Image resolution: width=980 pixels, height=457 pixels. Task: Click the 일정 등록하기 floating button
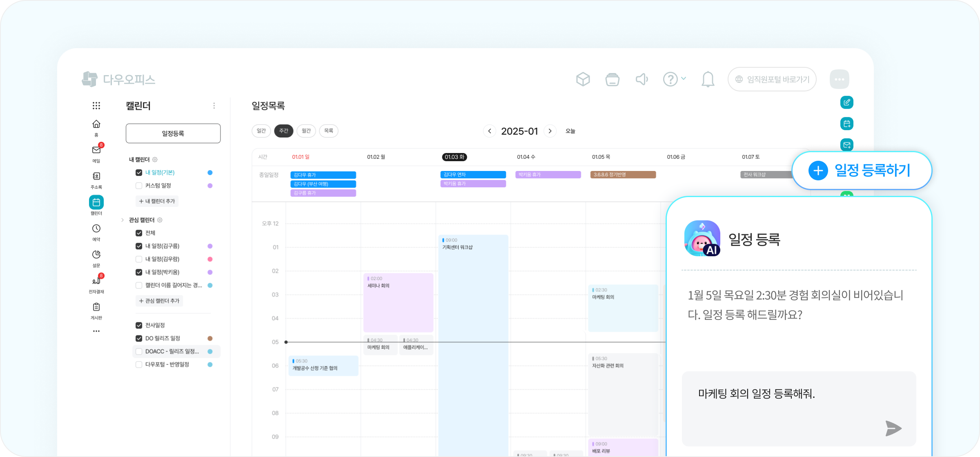(x=862, y=170)
